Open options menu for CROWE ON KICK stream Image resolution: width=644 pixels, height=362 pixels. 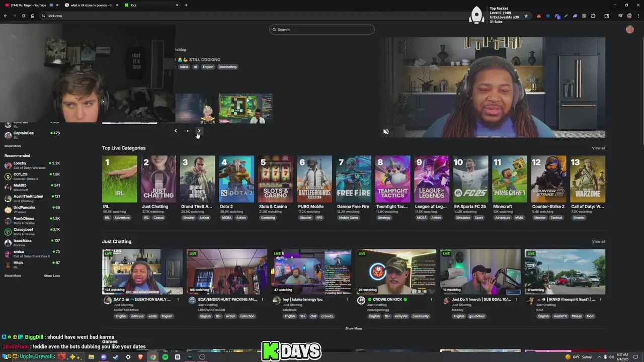[431, 300]
